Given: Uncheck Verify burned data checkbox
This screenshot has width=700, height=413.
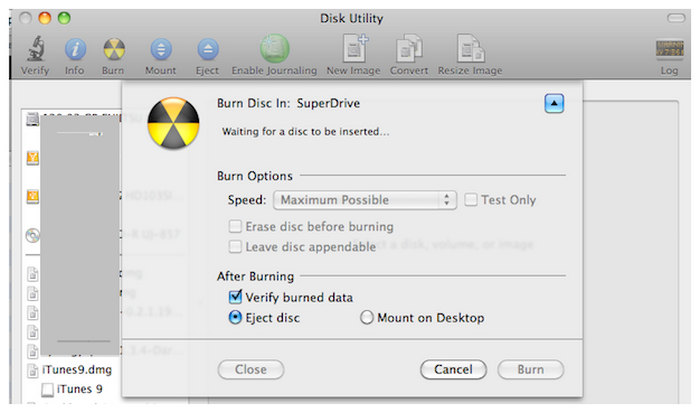Looking at the screenshot, I should point(236,297).
